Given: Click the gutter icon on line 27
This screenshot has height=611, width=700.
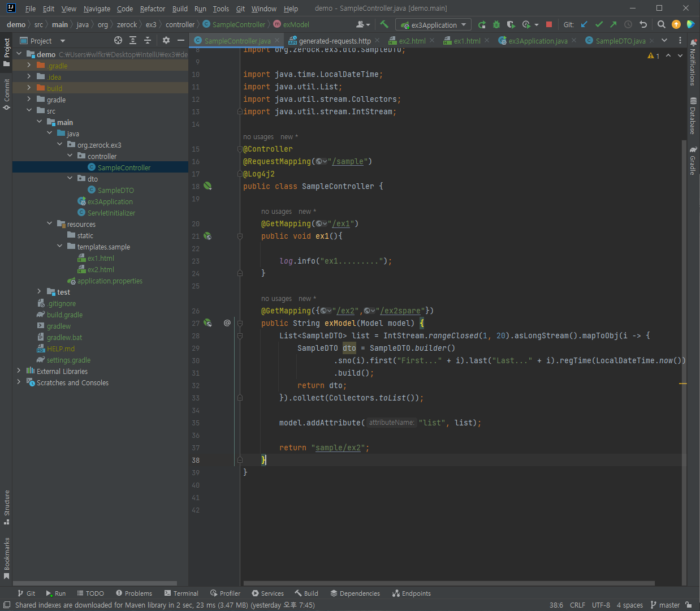Looking at the screenshot, I should pos(208,323).
